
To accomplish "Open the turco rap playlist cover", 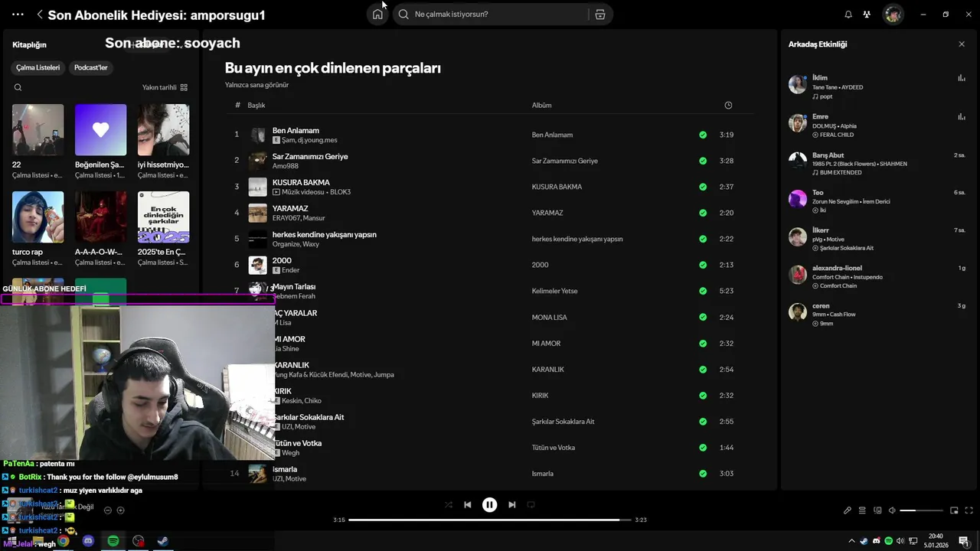I will click(38, 217).
